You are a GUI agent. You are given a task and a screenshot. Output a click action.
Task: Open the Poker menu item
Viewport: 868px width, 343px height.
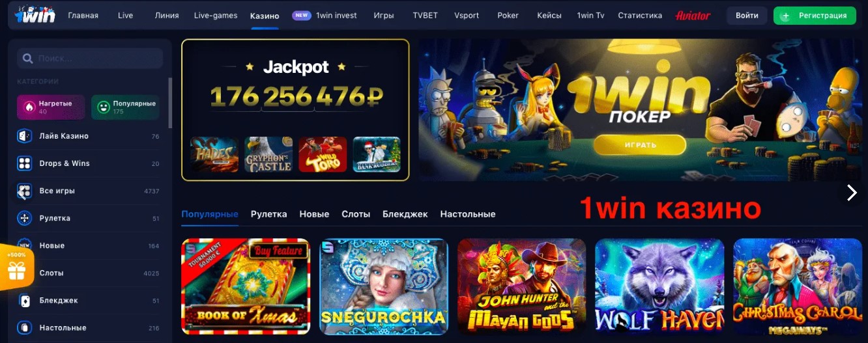tap(508, 16)
